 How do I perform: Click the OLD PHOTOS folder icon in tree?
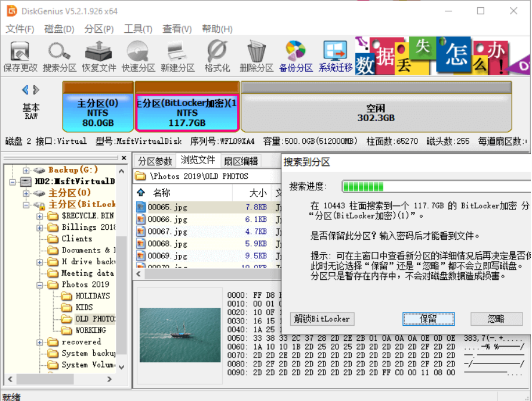[67, 319]
